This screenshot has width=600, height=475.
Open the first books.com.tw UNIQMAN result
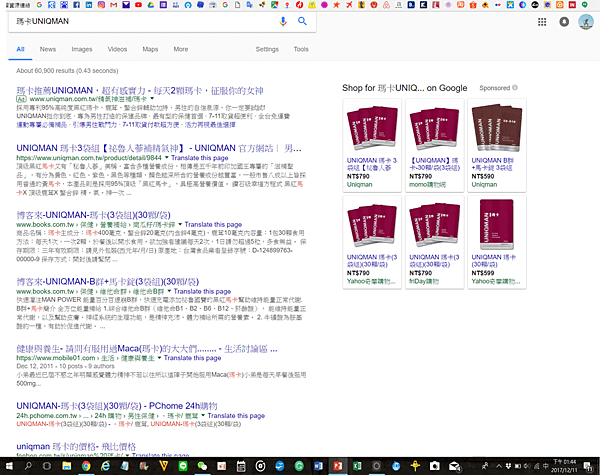(93, 215)
